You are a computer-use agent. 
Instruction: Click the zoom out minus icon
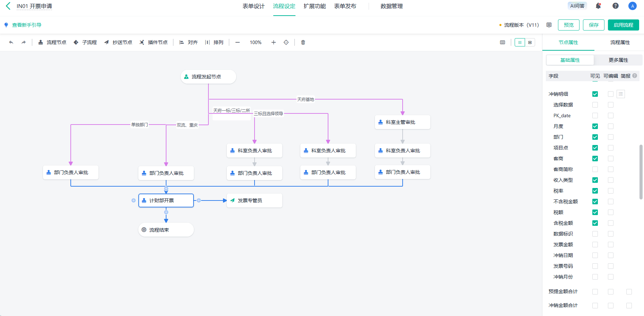(x=238, y=42)
